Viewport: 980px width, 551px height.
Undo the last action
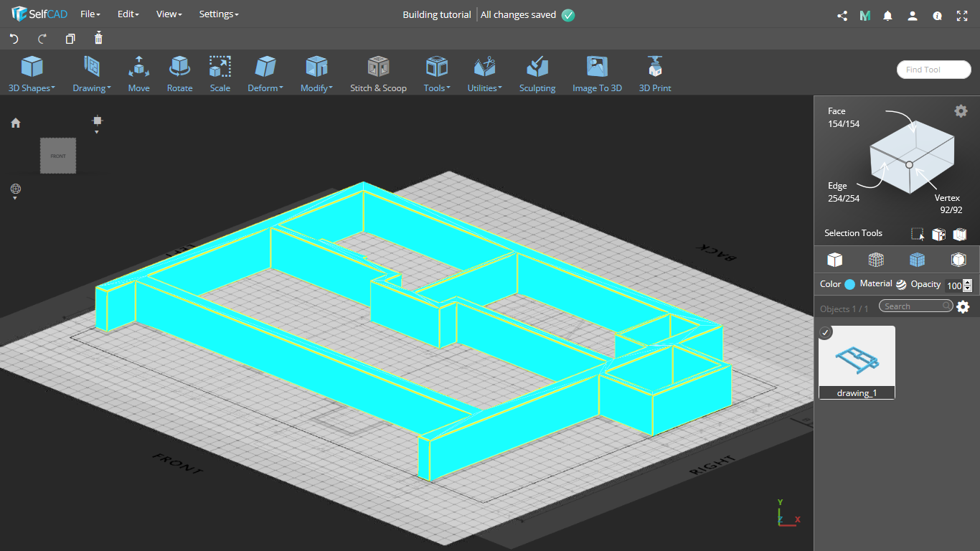point(14,39)
